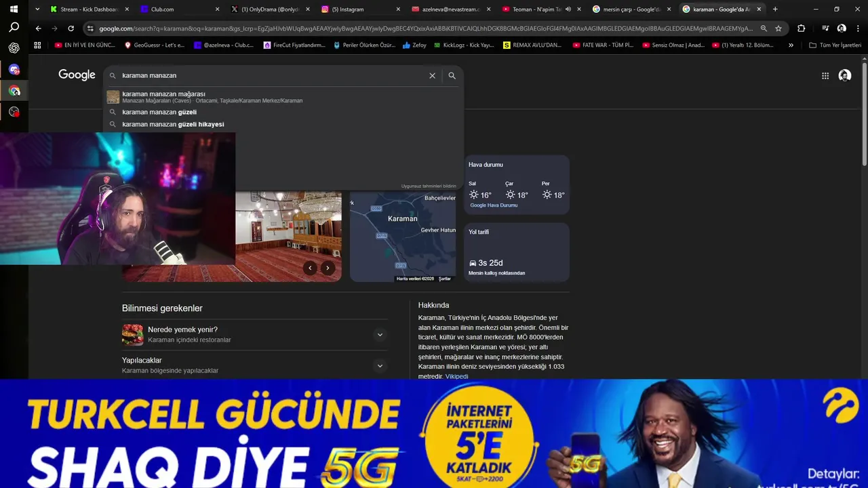Viewport: 868px width, 488px height.
Task: Select suggestion karaman manazan güzeli hikayesi
Action: click(x=283, y=124)
